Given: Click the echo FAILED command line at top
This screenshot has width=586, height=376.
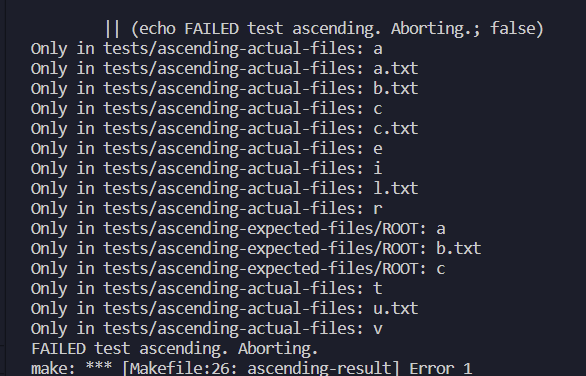Looking at the screenshot, I should [324, 29].
